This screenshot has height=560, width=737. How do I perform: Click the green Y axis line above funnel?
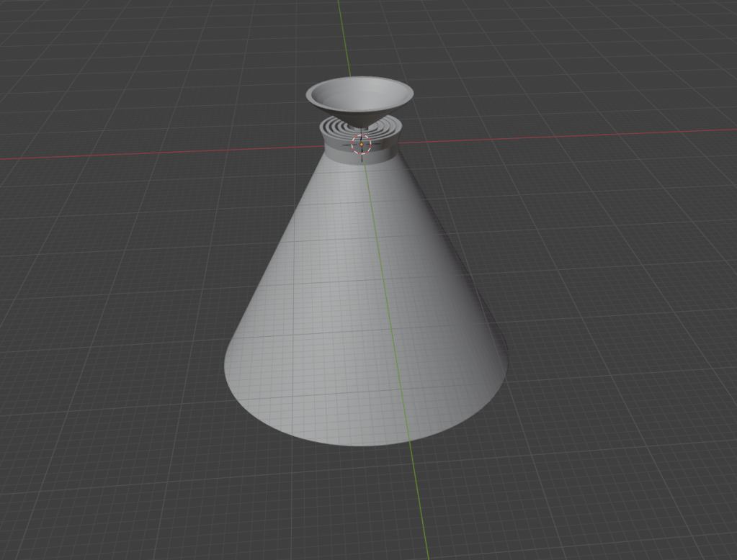click(x=344, y=36)
